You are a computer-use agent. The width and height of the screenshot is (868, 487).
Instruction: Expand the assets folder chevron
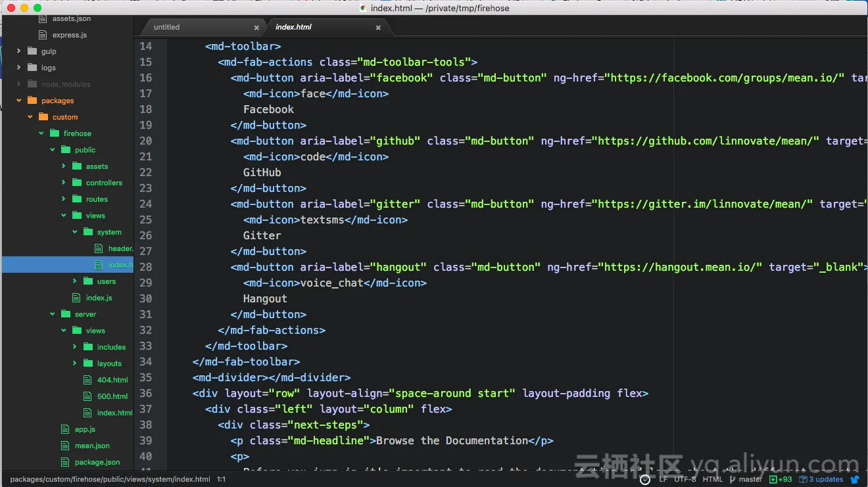tap(64, 166)
